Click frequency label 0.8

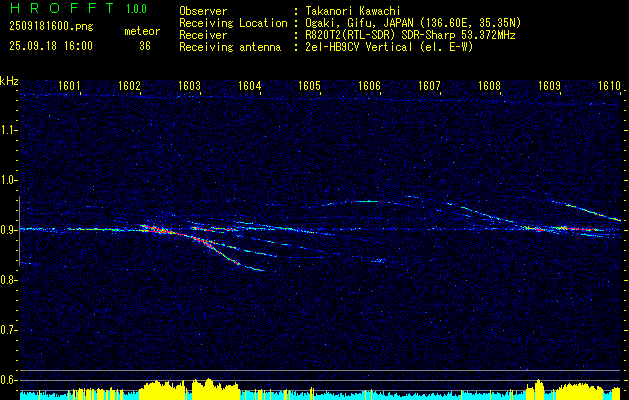[x=8, y=280]
